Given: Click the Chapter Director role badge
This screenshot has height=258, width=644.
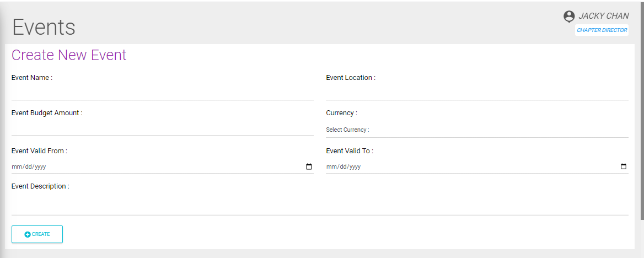Looking at the screenshot, I should (602, 30).
